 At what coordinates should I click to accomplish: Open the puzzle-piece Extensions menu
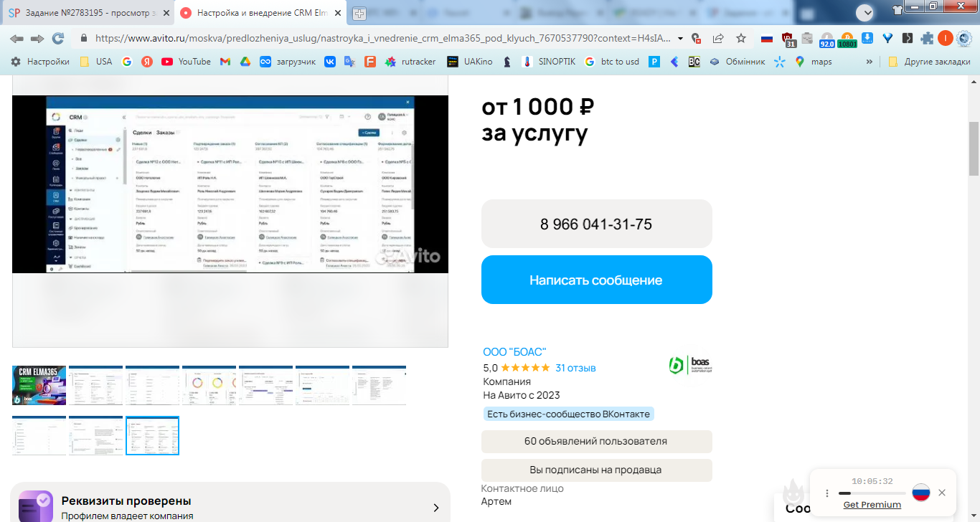coord(927,39)
